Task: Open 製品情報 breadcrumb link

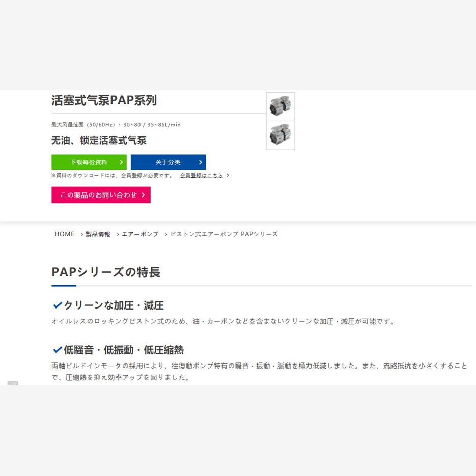Action: (98, 234)
